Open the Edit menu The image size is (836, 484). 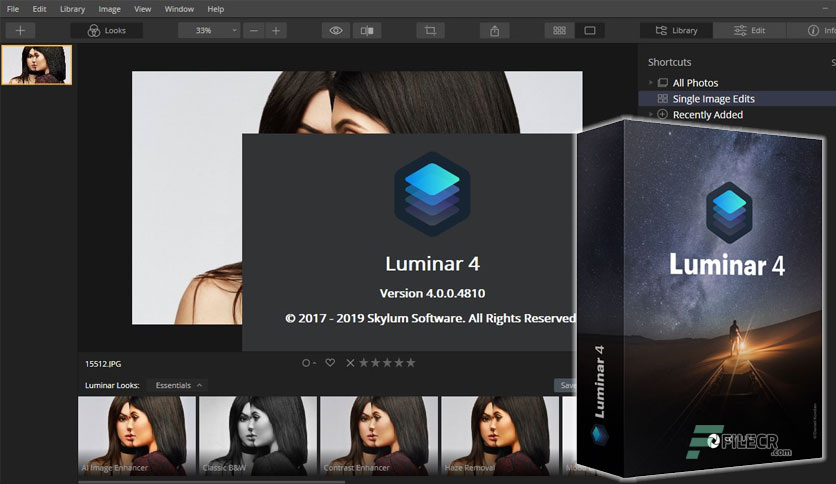click(x=39, y=9)
